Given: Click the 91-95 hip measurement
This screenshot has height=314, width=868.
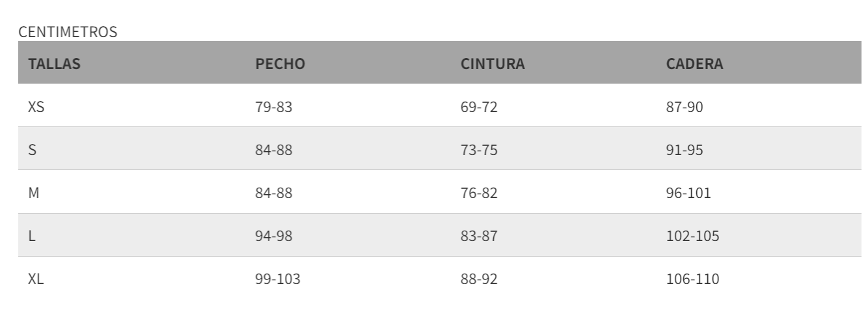Looking at the screenshot, I should pyautogui.click(x=685, y=150).
